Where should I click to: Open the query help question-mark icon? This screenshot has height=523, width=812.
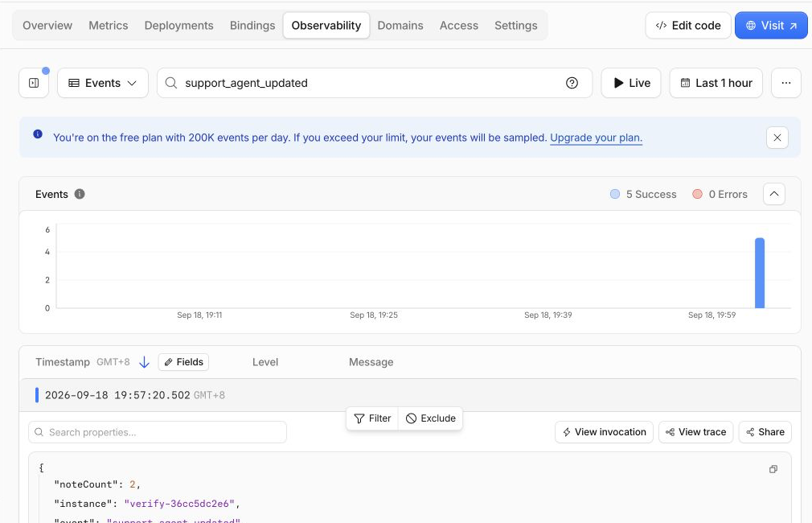pos(572,83)
